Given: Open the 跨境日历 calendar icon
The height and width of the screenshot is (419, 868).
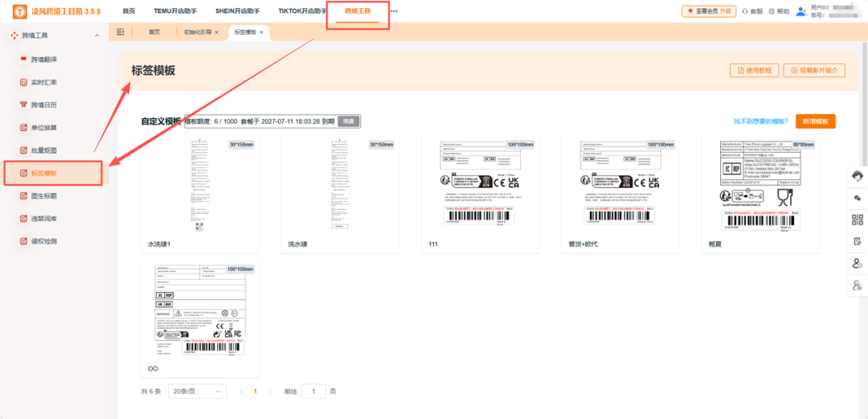Looking at the screenshot, I should click(x=23, y=105).
